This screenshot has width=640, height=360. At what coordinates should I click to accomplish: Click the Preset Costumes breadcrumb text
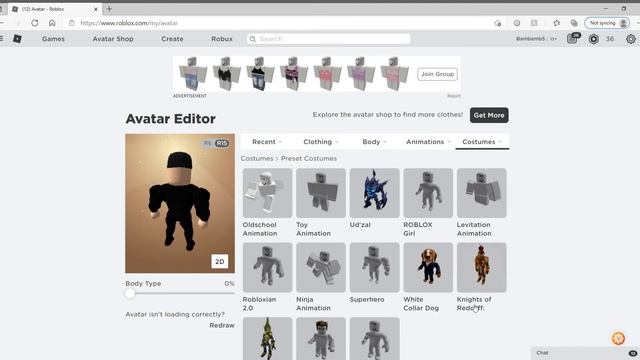coord(309,158)
